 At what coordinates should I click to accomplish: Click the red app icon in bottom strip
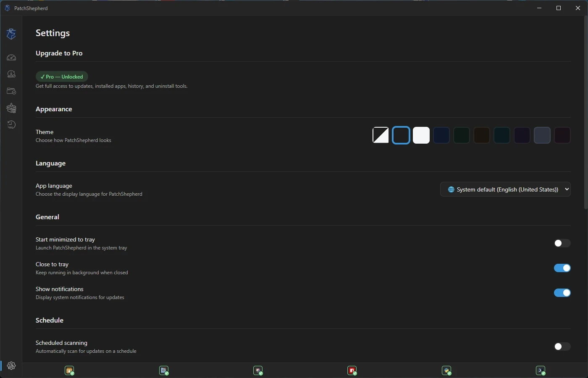coord(352,370)
